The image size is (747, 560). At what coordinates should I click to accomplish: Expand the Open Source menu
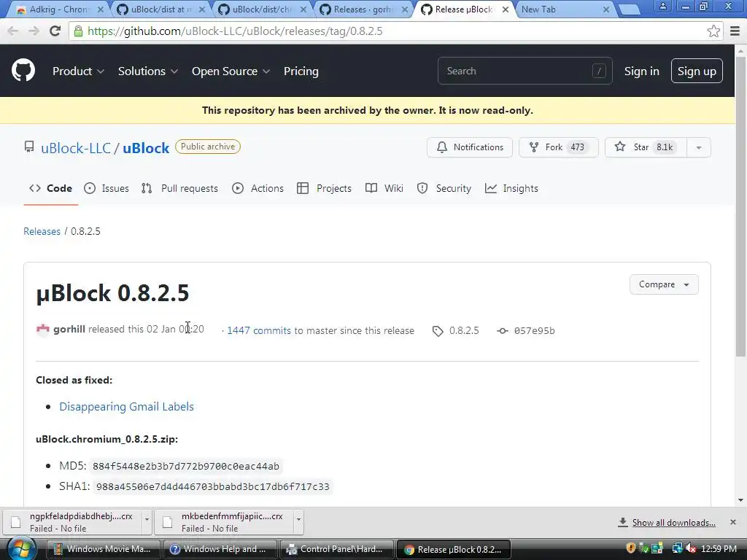231,71
